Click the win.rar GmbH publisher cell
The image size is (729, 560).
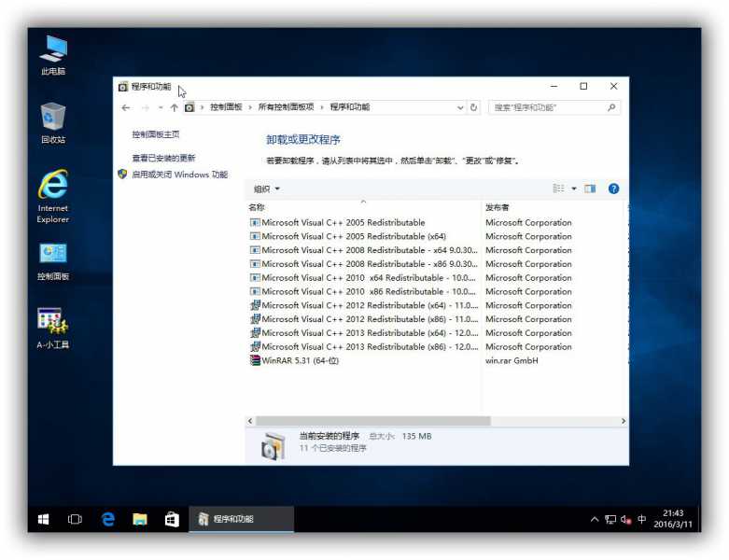point(512,360)
